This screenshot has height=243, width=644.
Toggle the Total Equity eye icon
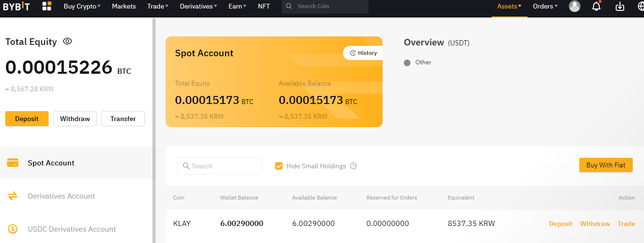[67, 41]
